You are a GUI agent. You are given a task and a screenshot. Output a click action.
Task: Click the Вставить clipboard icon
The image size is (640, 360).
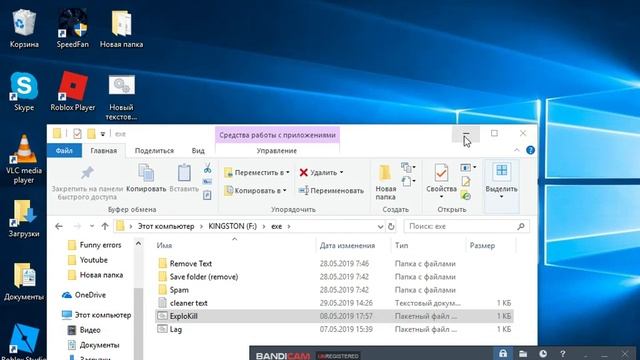click(x=184, y=173)
